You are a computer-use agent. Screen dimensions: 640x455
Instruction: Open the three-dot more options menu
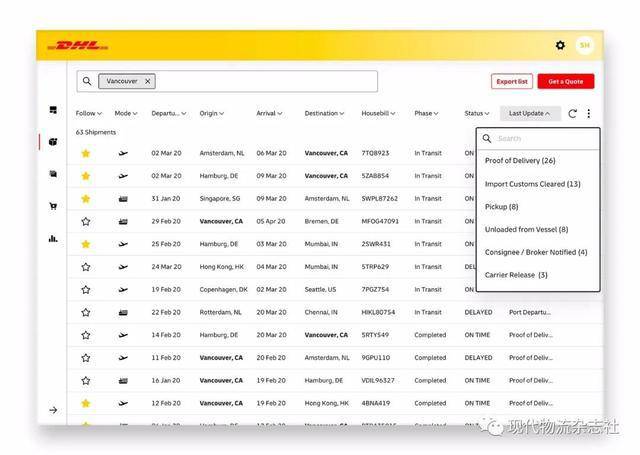coord(589,113)
